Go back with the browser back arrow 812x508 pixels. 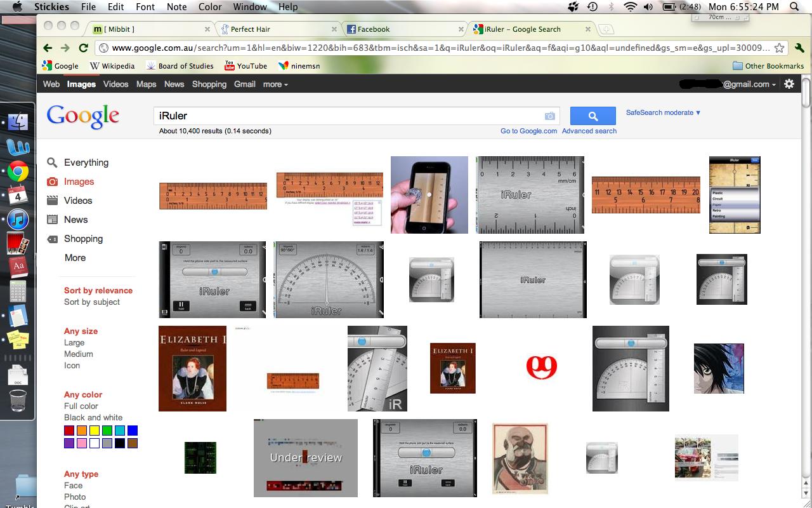pos(48,48)
